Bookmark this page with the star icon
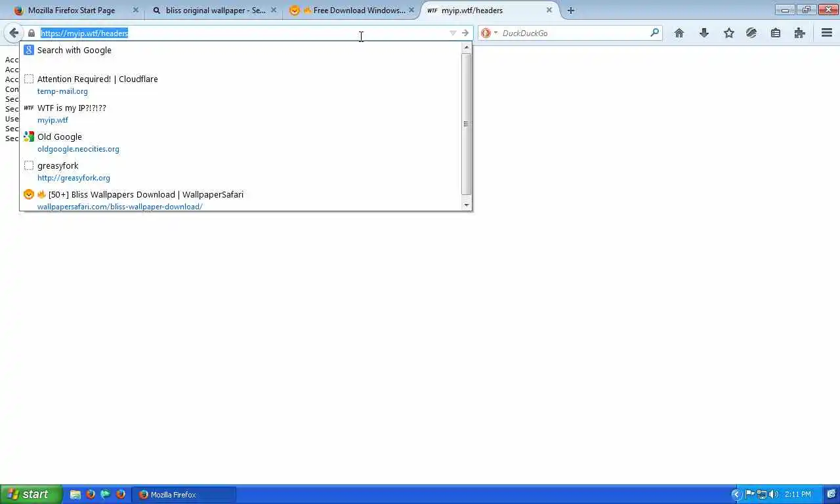The height and width of the screenshot is (504, 840). [728, 33]
